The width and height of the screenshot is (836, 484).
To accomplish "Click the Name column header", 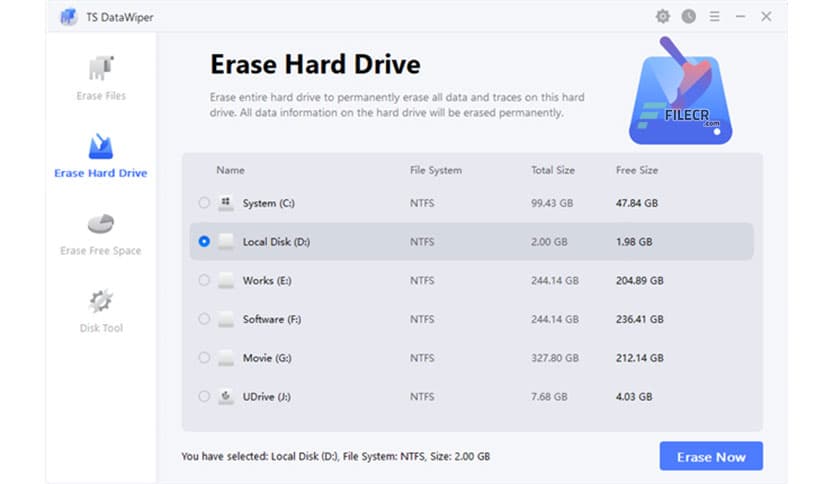I will coord(230,170).
